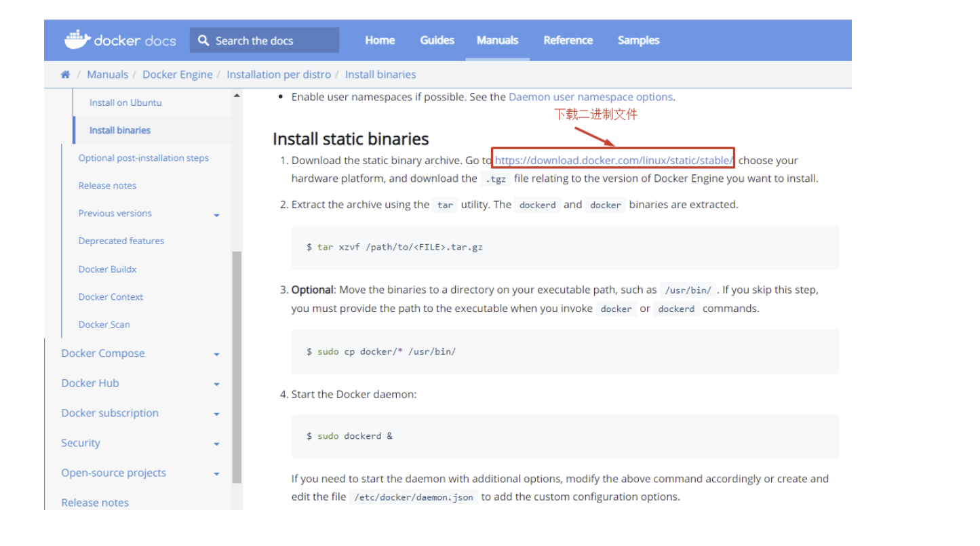Click the /usr/bin/ inline code

click(x=688, y=290)
